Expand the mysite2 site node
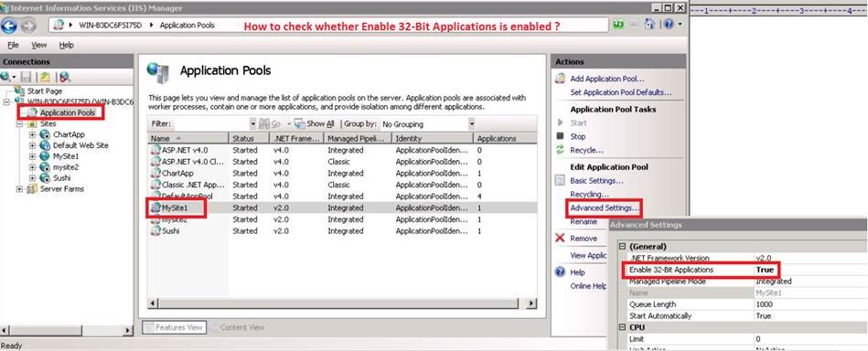Viewport: 868px width, 351px height. [32, 167]
